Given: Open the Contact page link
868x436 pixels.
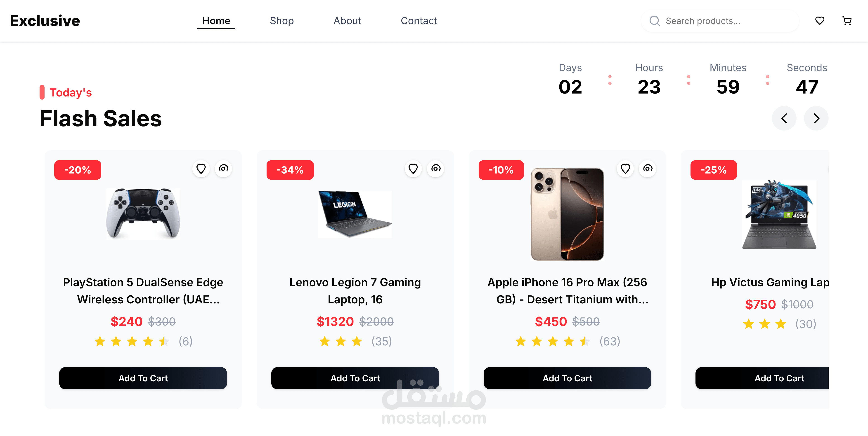Looking at the screenshot, I should point(419,21).
